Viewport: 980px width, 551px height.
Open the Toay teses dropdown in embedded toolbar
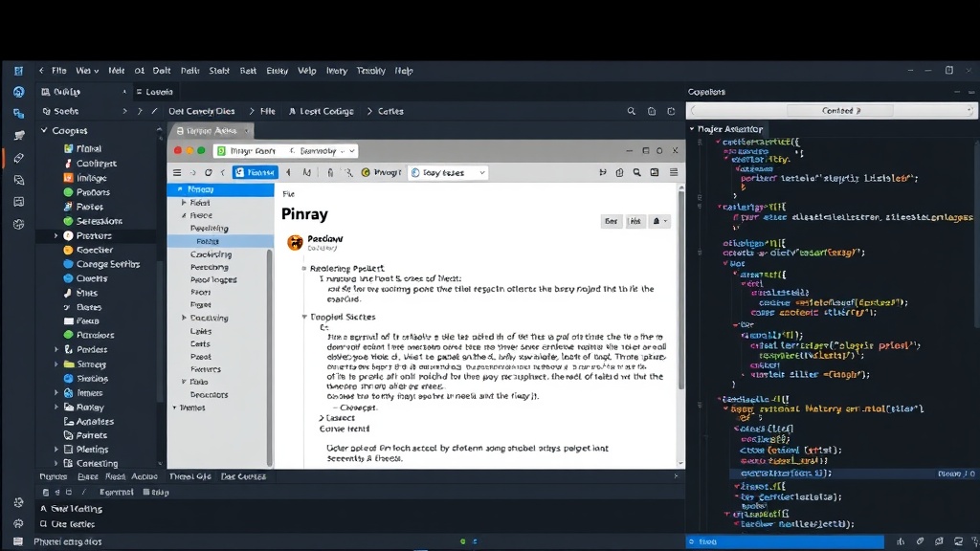[447, 172]
